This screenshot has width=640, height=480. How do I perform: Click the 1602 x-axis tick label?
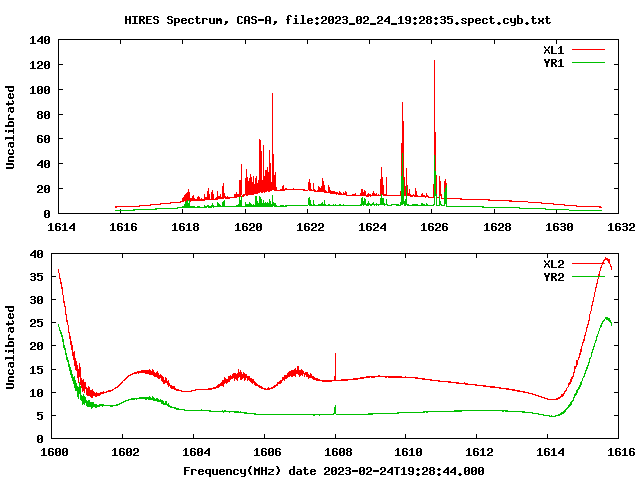[125, 452]
